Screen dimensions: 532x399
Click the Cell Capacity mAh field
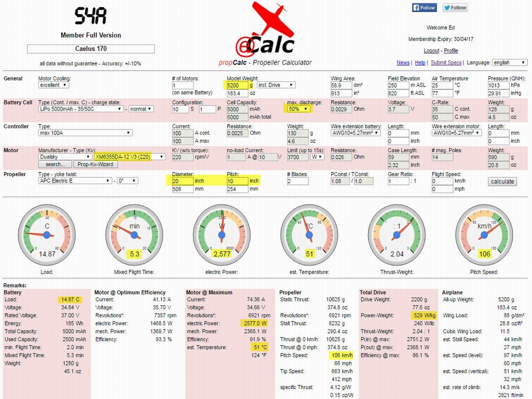(x=237, y=109)
